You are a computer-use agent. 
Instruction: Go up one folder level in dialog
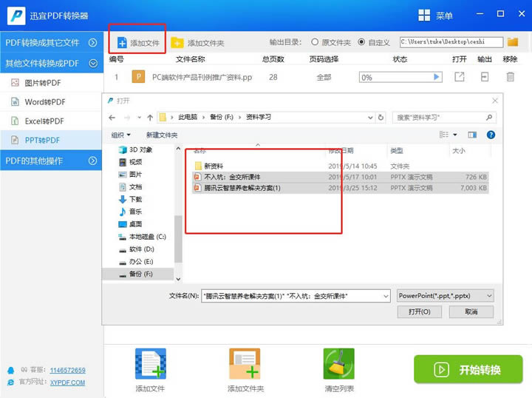click(150, 118)
